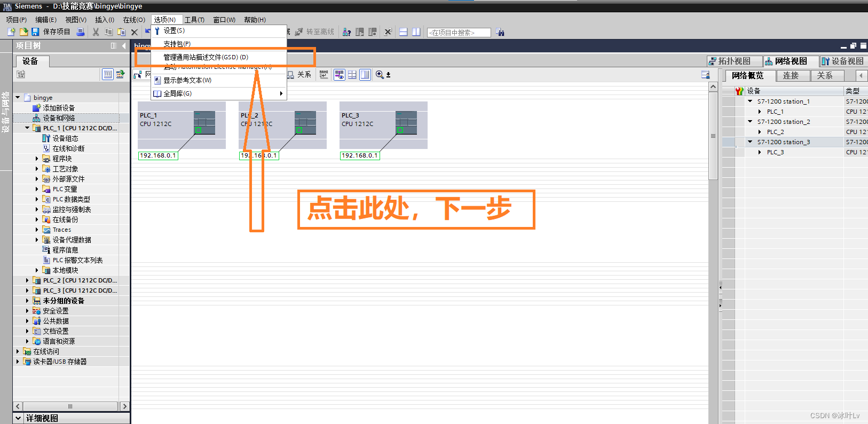Expand the 详细视图 panel

click(18, 418)
